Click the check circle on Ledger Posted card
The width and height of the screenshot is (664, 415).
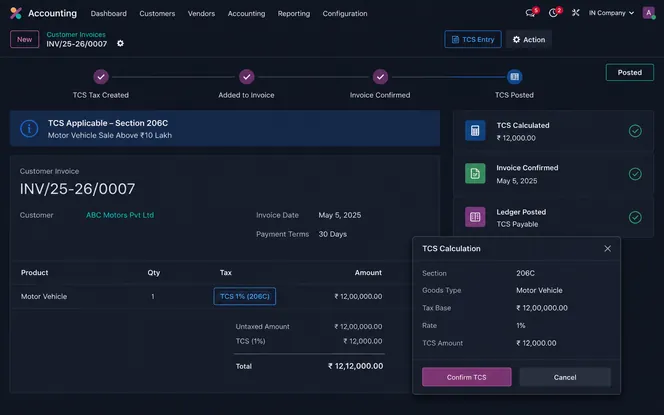click(635, 217)
